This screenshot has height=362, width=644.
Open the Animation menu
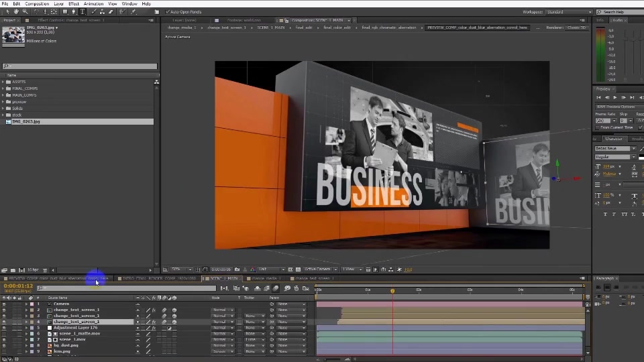pyautogui.click(x=94, y=4)
